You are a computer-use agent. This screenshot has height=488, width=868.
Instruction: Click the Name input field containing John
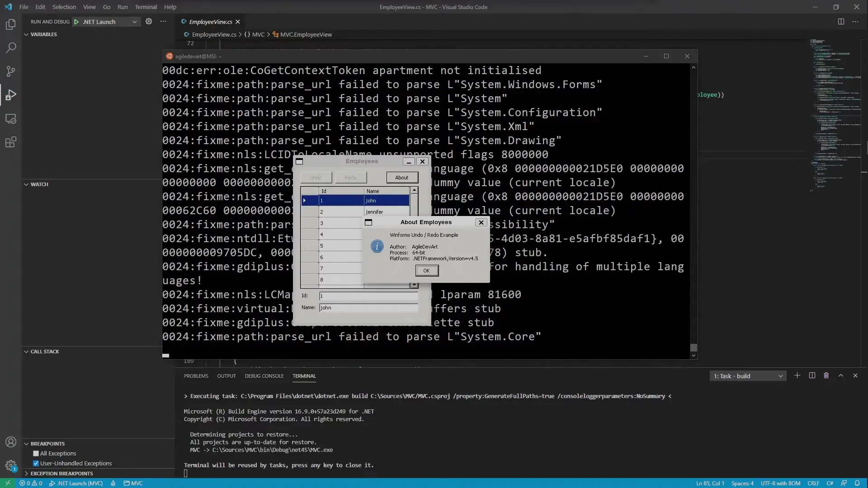pos(368,308)
